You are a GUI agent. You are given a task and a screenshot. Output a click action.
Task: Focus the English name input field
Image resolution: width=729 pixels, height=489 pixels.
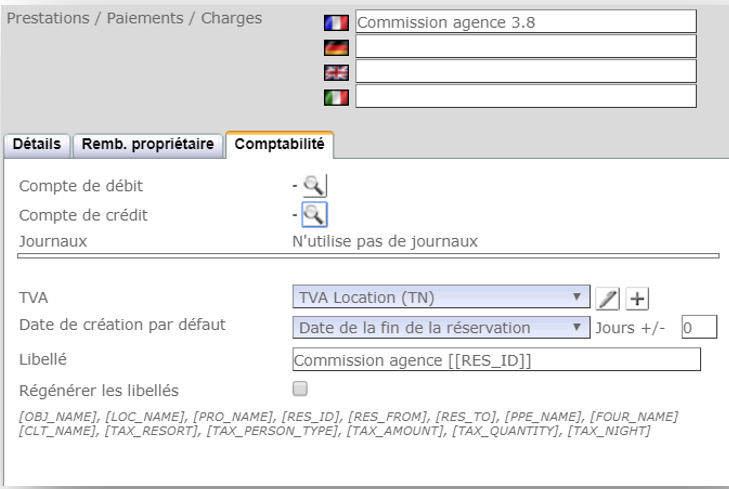[524, 72]
